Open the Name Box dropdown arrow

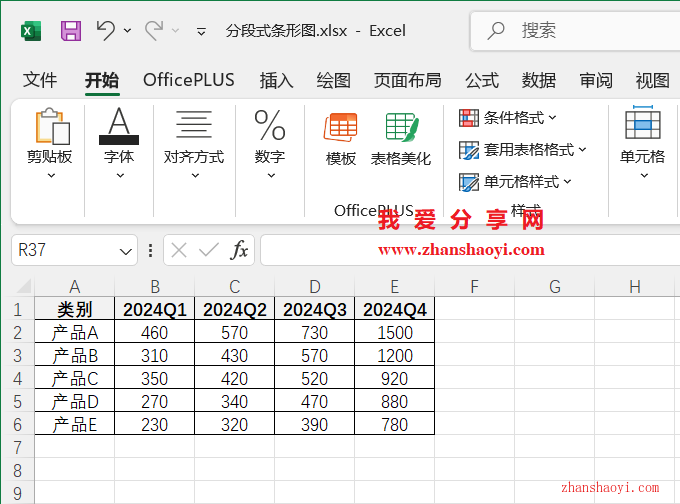coord(126,251)
